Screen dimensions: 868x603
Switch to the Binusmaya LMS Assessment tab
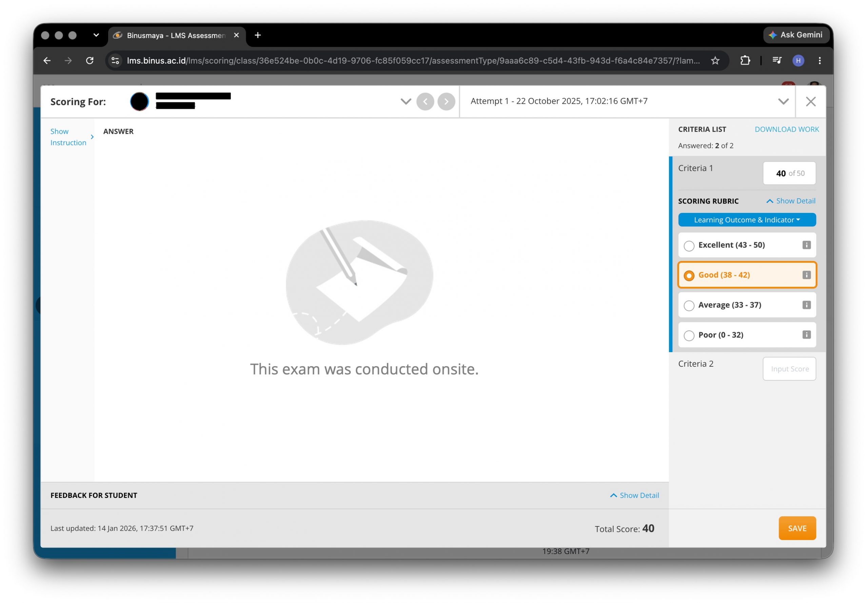(x=176, y=35)
